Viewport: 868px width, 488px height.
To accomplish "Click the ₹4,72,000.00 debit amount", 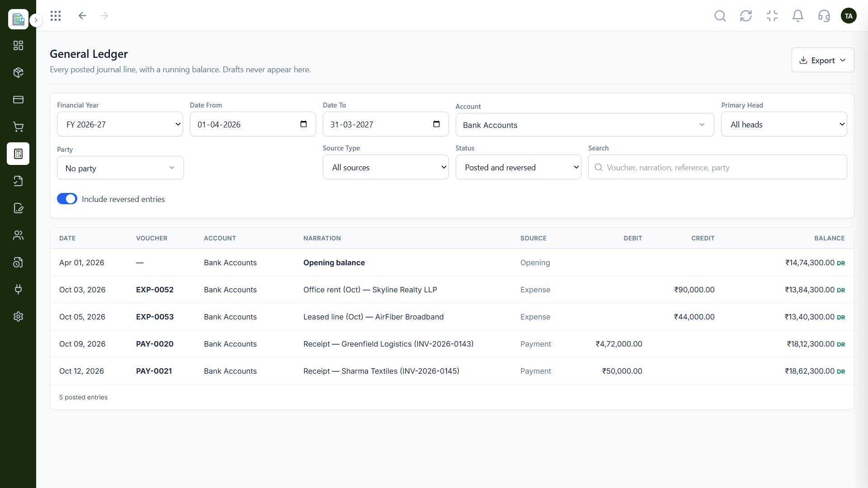I will 619,344.
